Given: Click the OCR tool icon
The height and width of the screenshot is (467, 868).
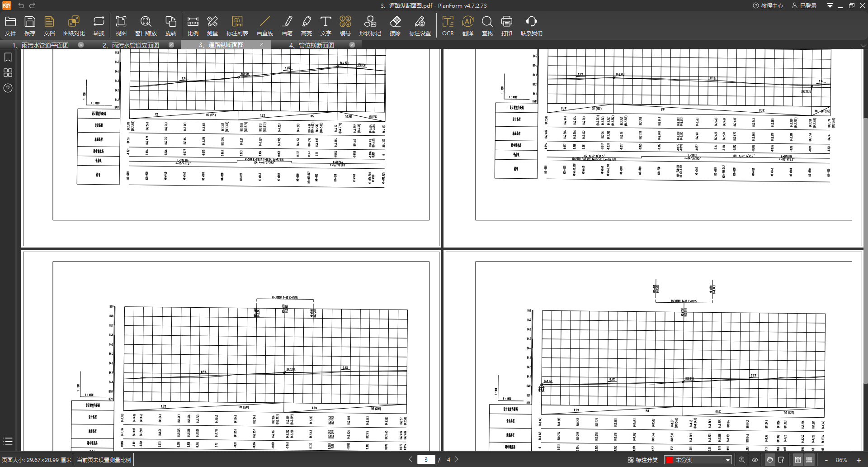Looking at the screenshot, I should [448, 26].
